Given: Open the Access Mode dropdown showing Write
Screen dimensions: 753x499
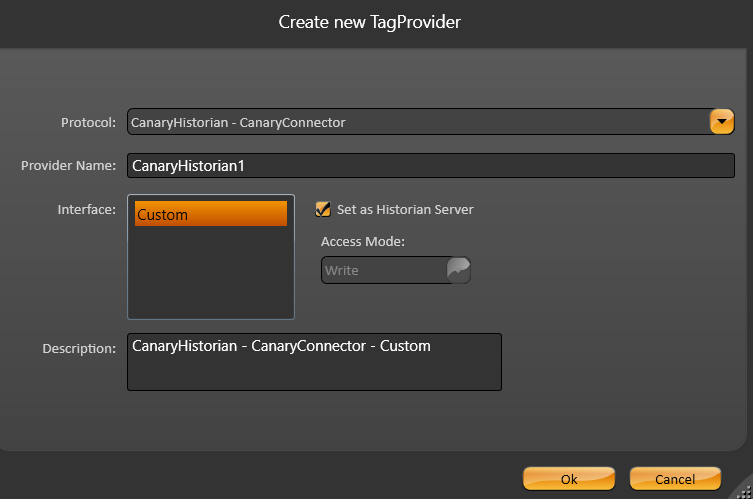Looking at the screenshot, I should click(x=396, y=270).
